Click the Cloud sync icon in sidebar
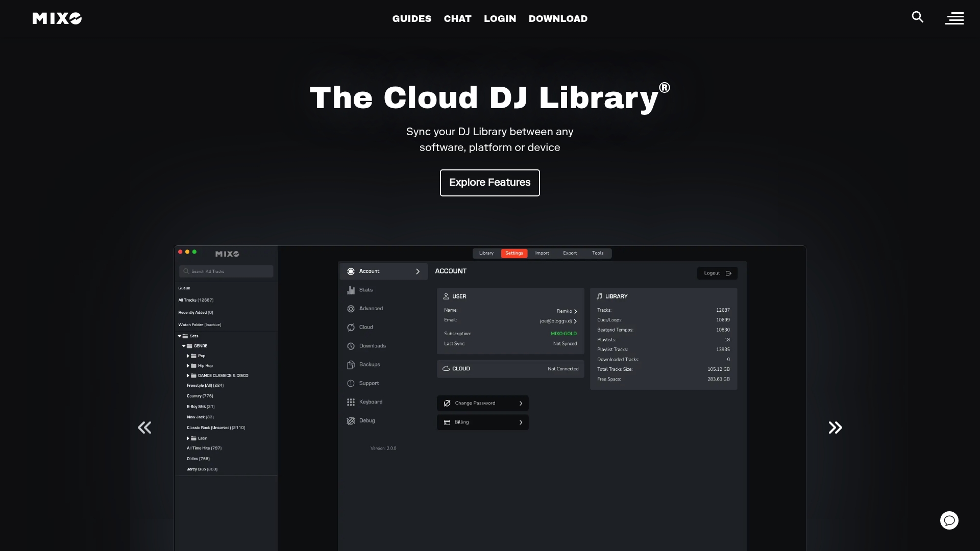 (x=351, y=328)
